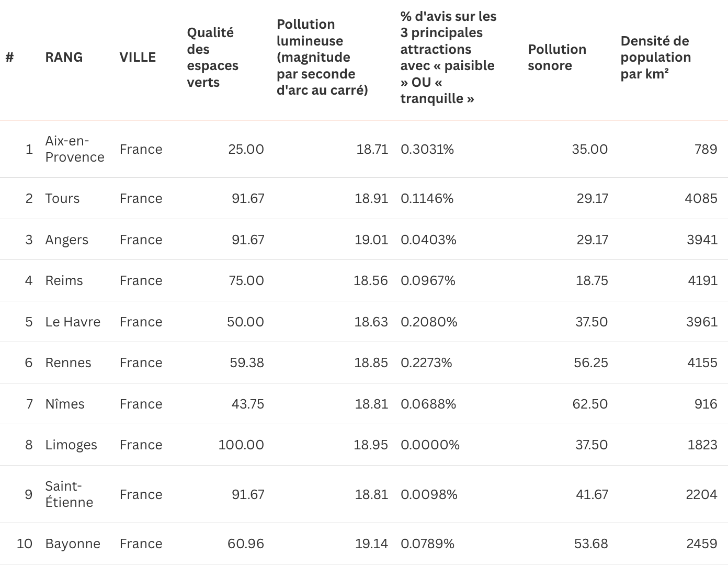Click the Pollution sonore column header
The height and width of the screenshot is (566, 728).
[557, 57]
